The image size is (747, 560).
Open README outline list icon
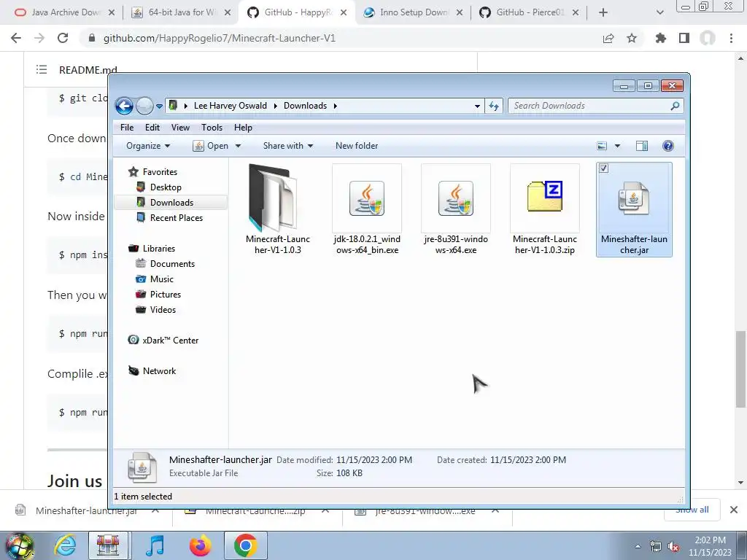[42, 70]
